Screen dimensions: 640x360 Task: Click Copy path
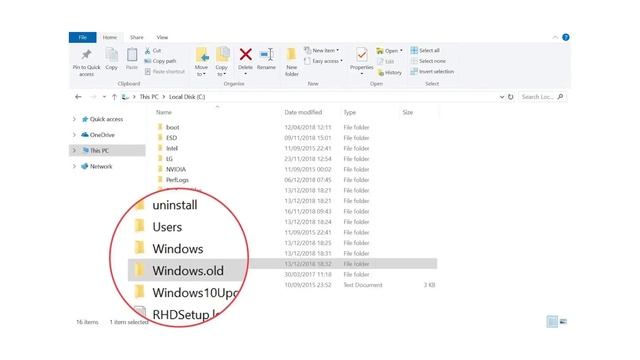160,61
